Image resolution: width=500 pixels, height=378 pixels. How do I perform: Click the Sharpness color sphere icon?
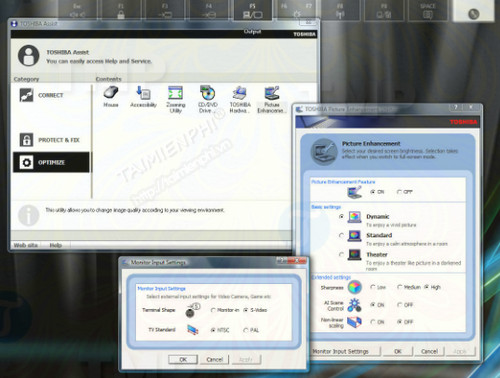click(355, 287)
